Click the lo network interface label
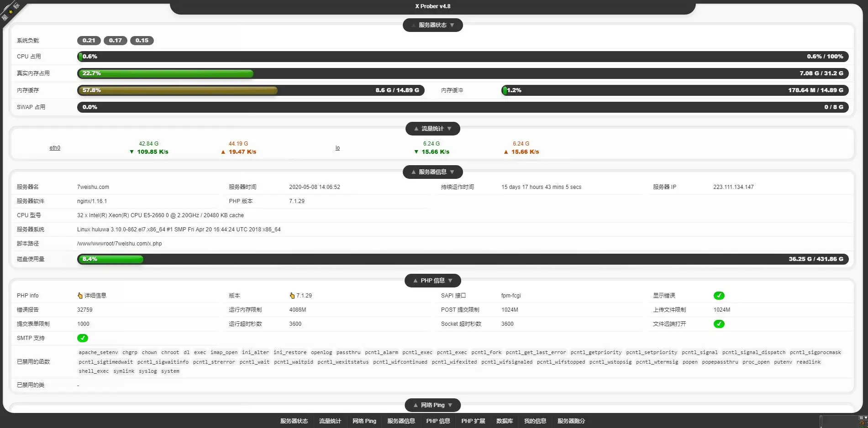This screenshot has height=428, width=868. click(x=337, y=148)
